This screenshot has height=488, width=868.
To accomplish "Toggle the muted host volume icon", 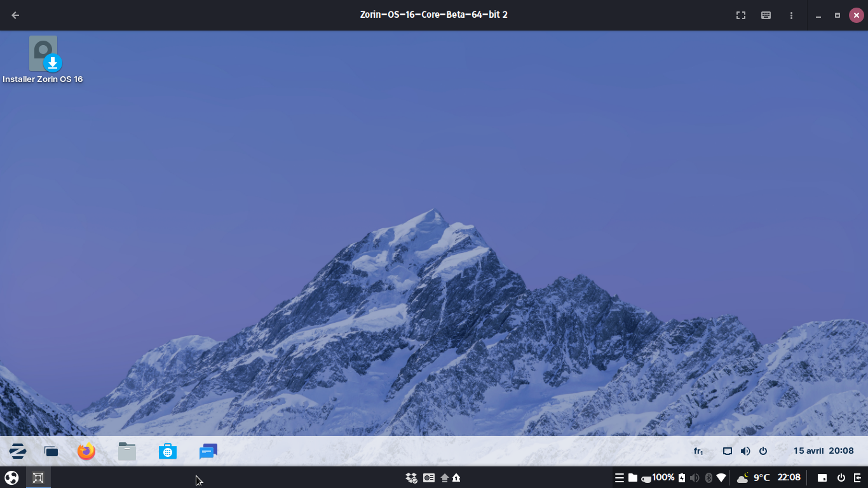I will [x=695, y=478].
